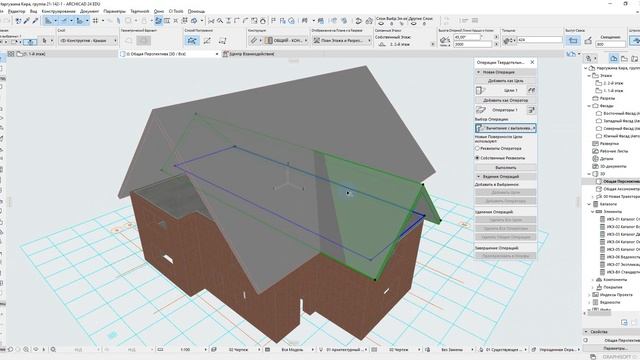Click the magnifier zoom icon in bottom bar
The image size is (640, 360).
(53, 349)
